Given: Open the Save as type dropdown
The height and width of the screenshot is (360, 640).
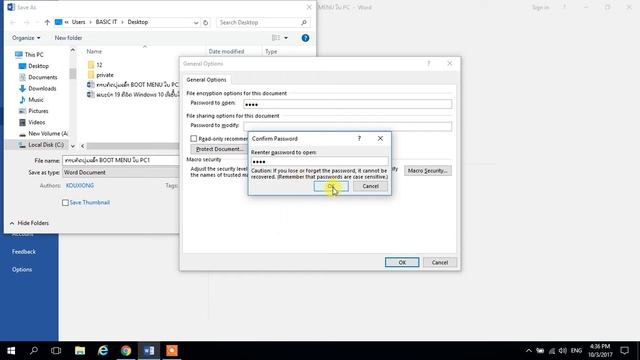Looking at the screenshot, I should [x=121, y=173].
